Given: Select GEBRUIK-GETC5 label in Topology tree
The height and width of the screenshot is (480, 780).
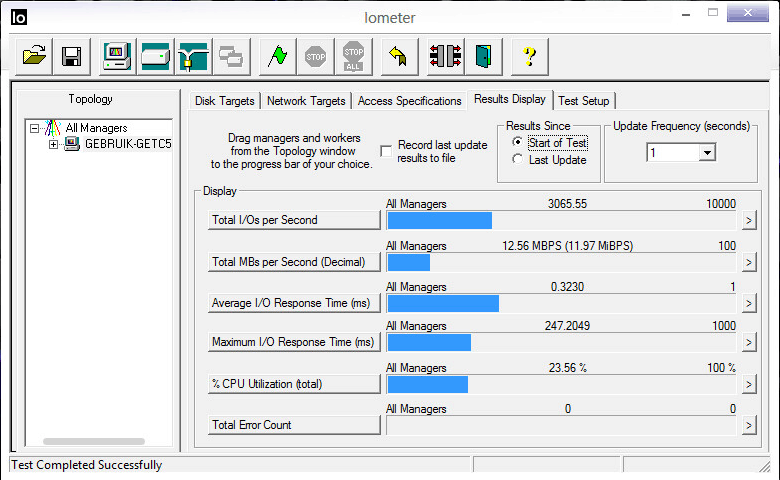Looking at the screenshot, I should point(128,144).
